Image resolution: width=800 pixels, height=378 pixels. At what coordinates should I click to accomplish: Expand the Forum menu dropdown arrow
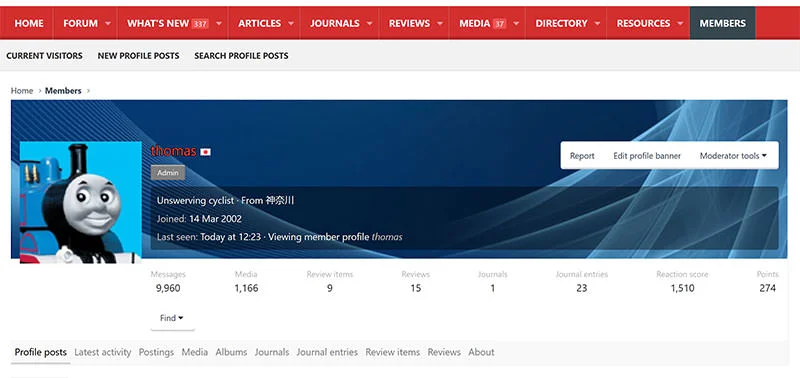pos(108,23)
